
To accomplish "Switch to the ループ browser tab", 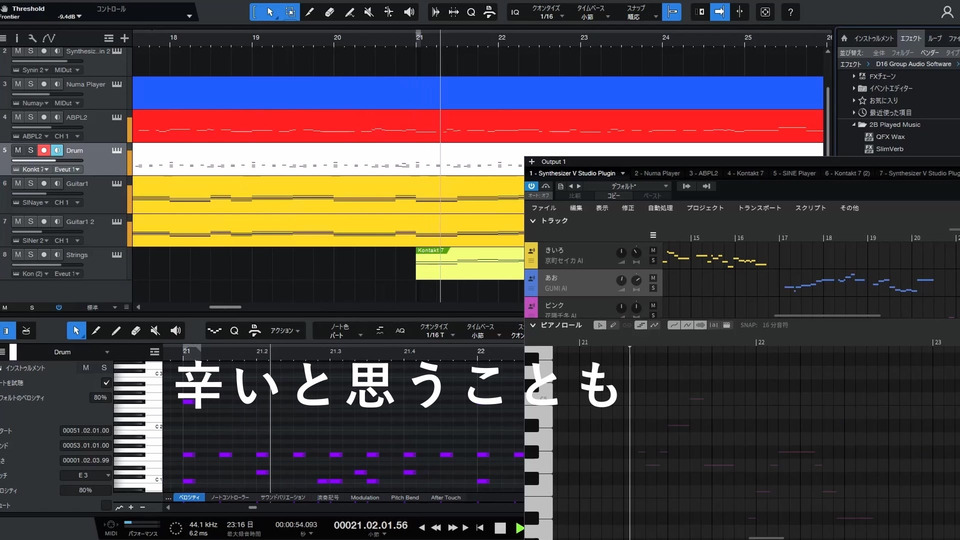I will (x=934, y=37).
